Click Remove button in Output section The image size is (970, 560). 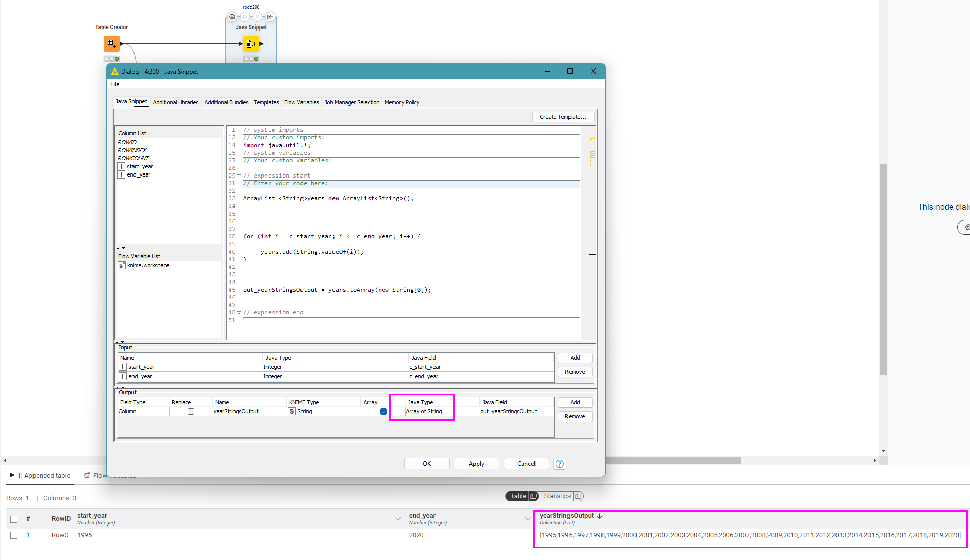[x=575, y=416]
